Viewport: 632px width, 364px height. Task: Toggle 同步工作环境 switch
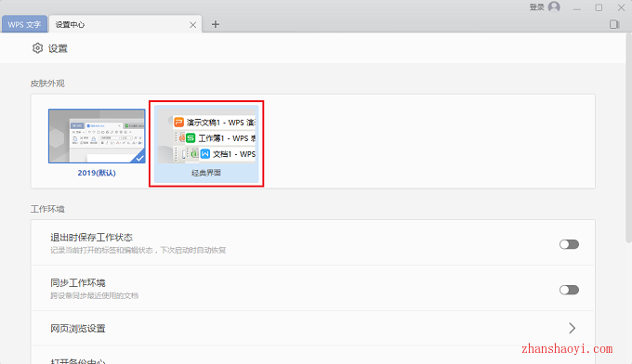pyautogui.click(x=569, y=290)
